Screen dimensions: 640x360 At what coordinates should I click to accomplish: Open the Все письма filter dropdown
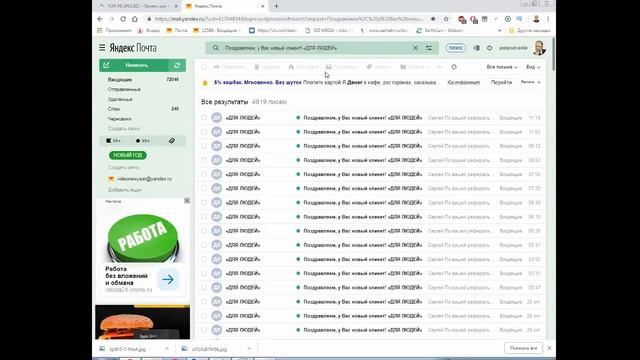[502, 67]
